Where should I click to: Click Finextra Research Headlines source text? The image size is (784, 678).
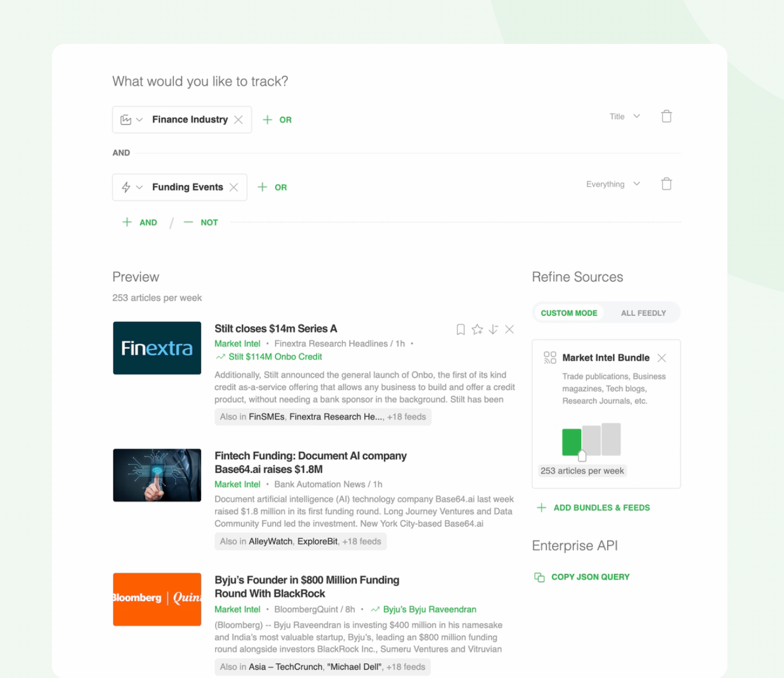point(331,343)
